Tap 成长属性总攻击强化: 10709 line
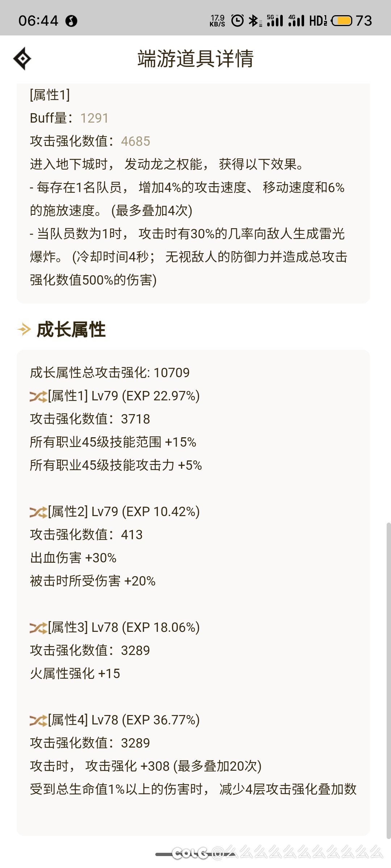 pyautogui.click(x=110, y=373)
